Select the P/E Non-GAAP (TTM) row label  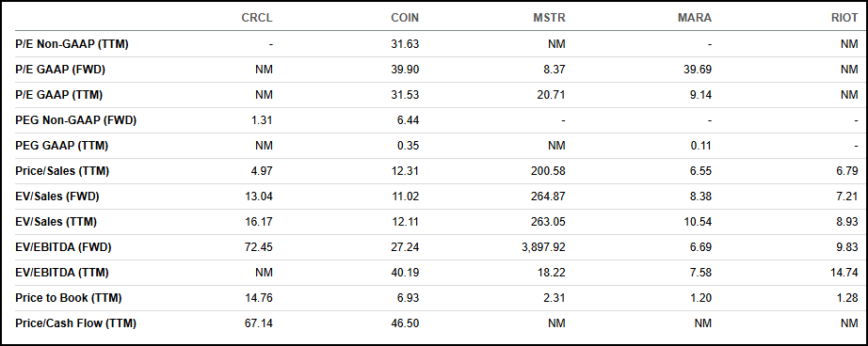(x=72, y=44)
